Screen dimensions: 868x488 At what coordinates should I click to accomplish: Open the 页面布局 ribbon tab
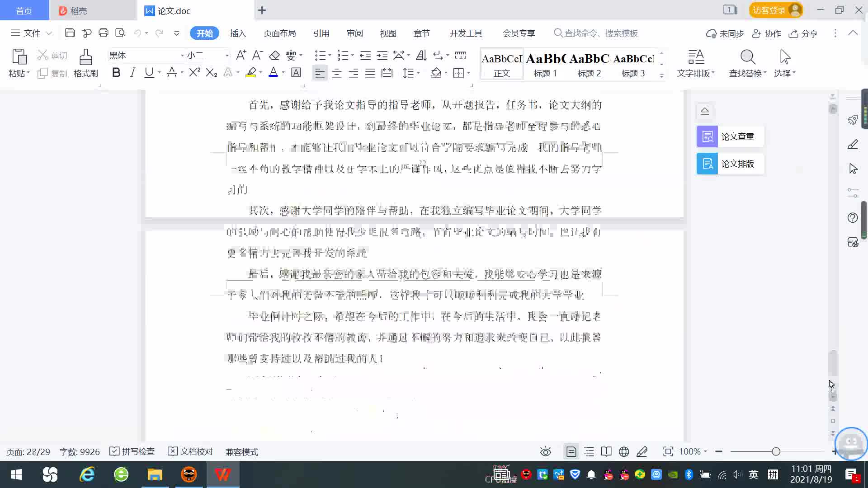click(279, 33)
